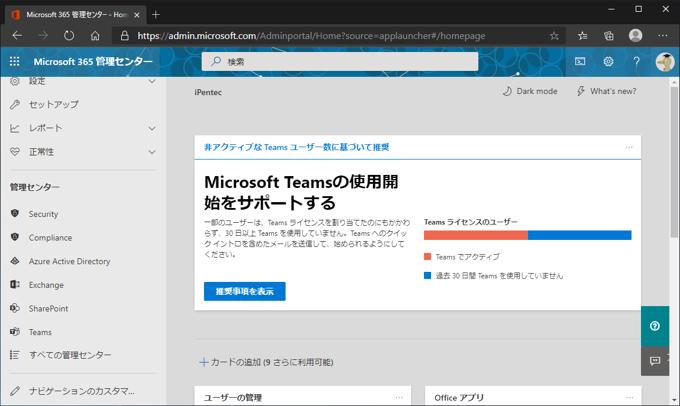Click the browser back arrow
The height and width of the screenshot is (406, 680).
click(x=17, y=36)
